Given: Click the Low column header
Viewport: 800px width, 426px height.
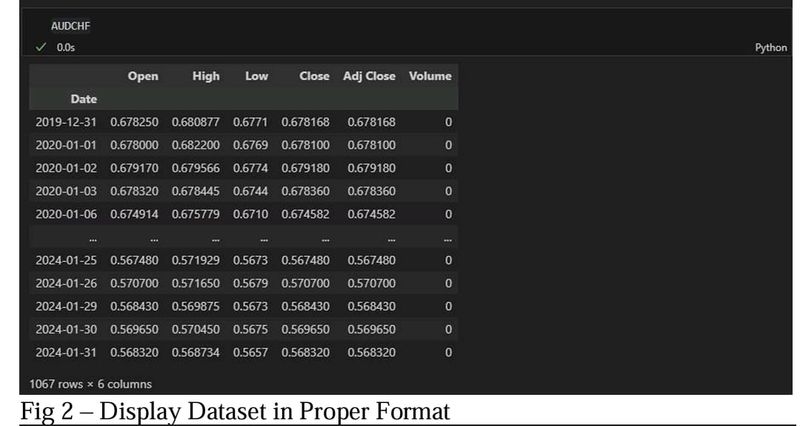Looking at the screenshot, I should tap(257, 76).
